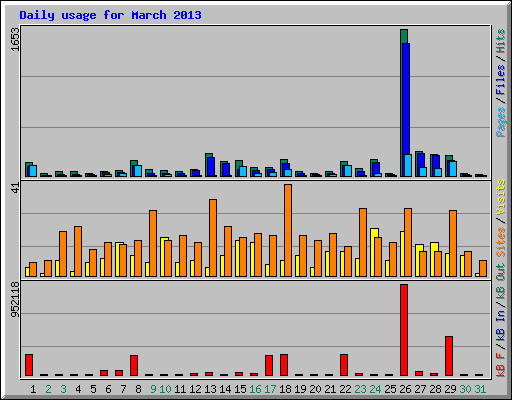Click day label 26 on the x-axis

(x=405, y=389)
